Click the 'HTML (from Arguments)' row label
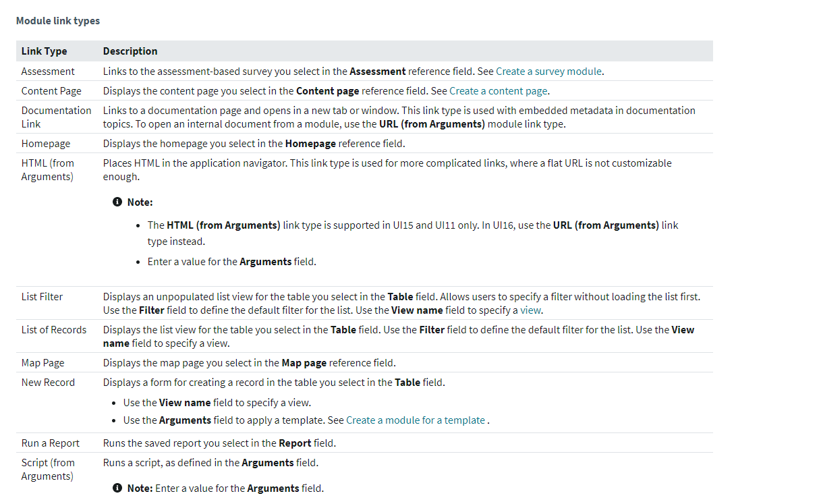This screenshot has height=504, width=819. point(48,170)
